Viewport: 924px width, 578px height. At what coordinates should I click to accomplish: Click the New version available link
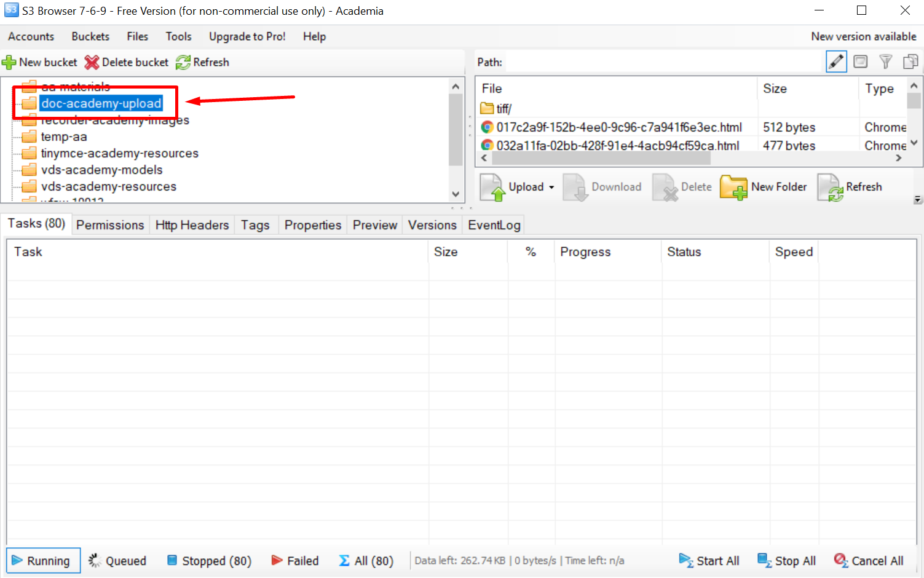click(x=864, y=36)
